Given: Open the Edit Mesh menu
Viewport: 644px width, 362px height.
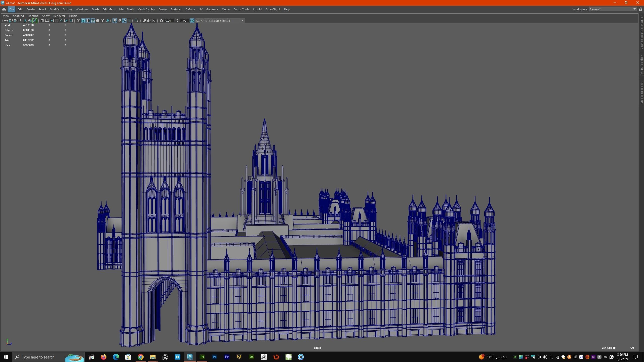Looking at the screenshot, I should [x=109, y=9].
